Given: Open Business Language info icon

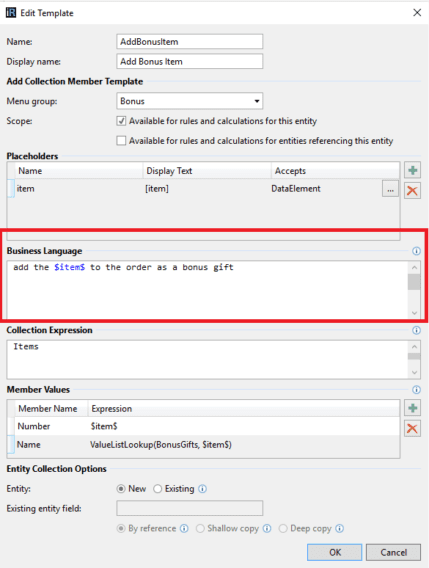Looking at the screenshot, I should 416,251.
